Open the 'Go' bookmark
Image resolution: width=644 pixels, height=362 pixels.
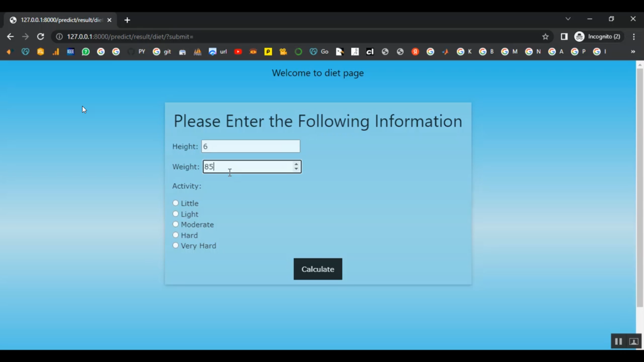point(319,52)
